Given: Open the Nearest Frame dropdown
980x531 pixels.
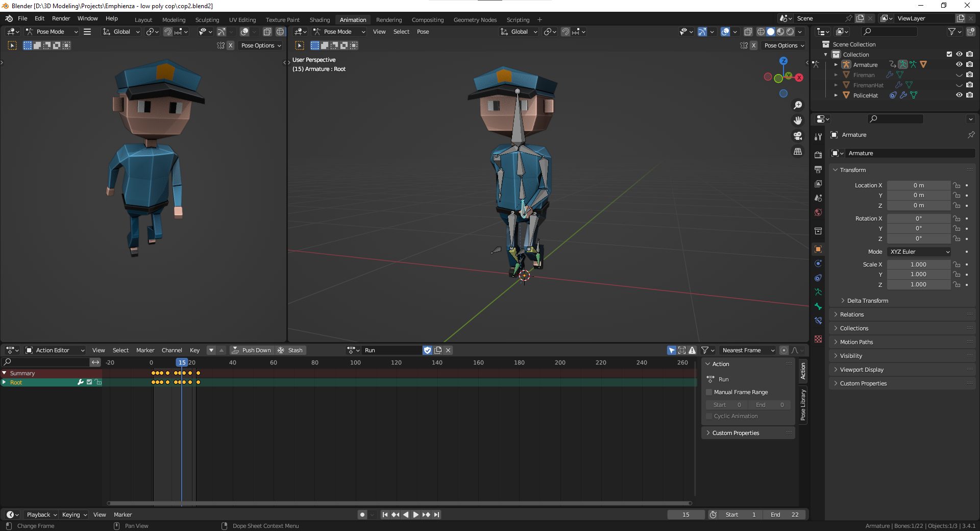Looking at the screenshot, I should [748, 350].
